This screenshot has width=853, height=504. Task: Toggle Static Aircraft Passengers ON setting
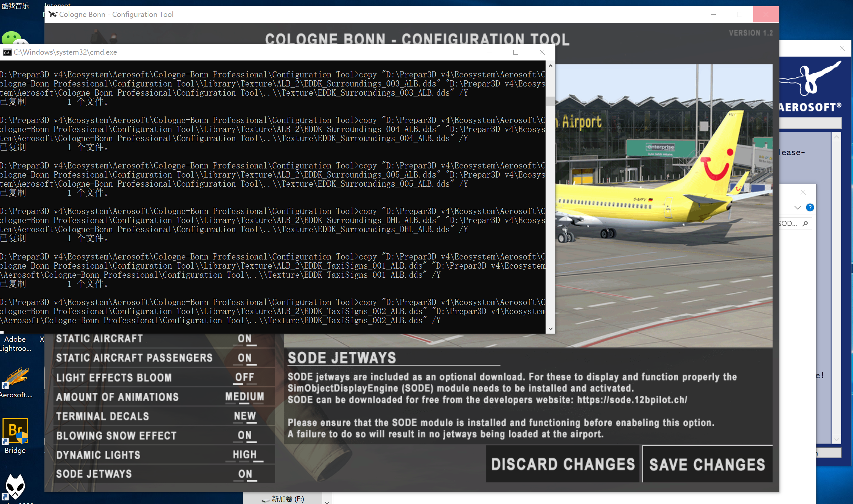click(x=245, y=358)
